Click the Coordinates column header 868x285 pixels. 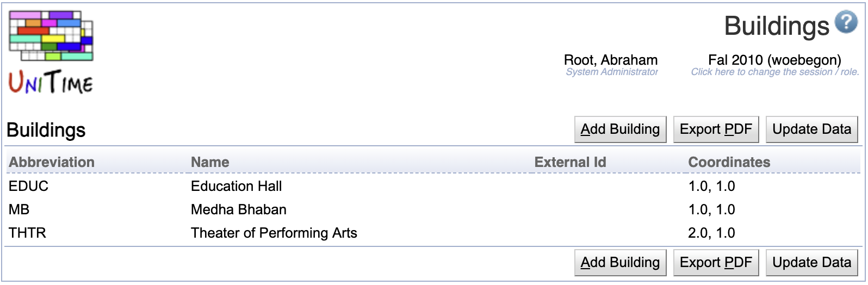(729, 162)
